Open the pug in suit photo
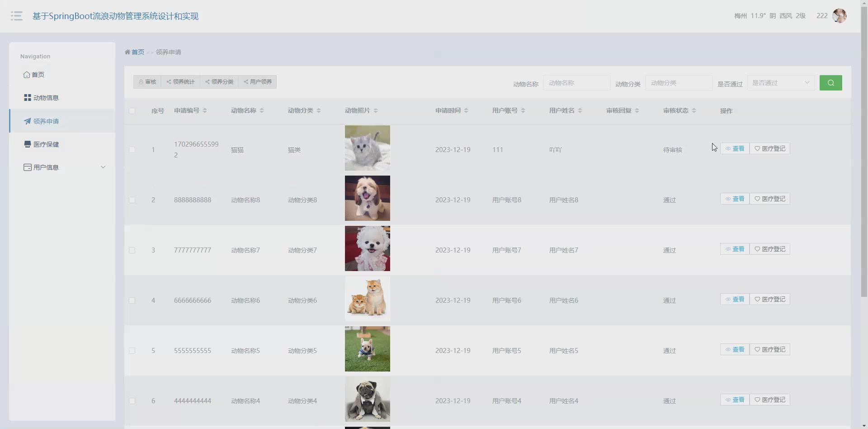 (x=368, y=399)
